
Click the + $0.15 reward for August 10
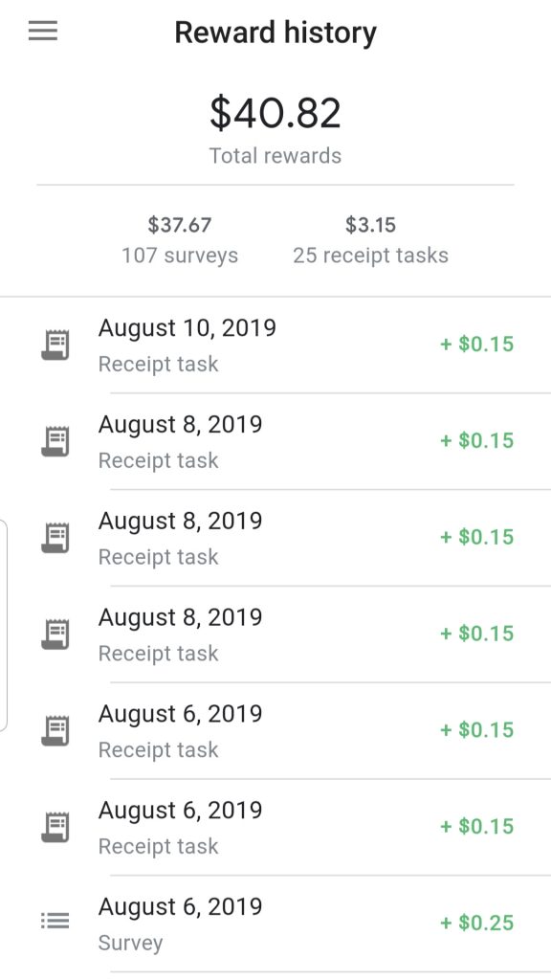pos(475,344)
